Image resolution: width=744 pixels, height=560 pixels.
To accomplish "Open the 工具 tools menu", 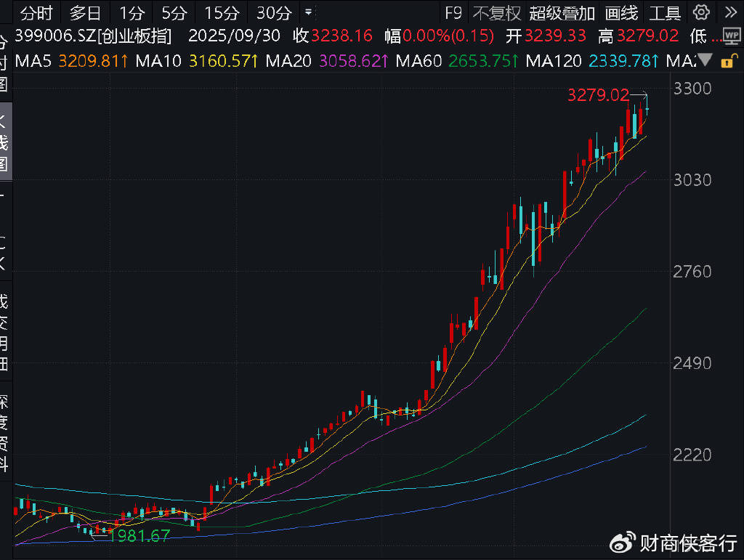I will coord(665,12).
